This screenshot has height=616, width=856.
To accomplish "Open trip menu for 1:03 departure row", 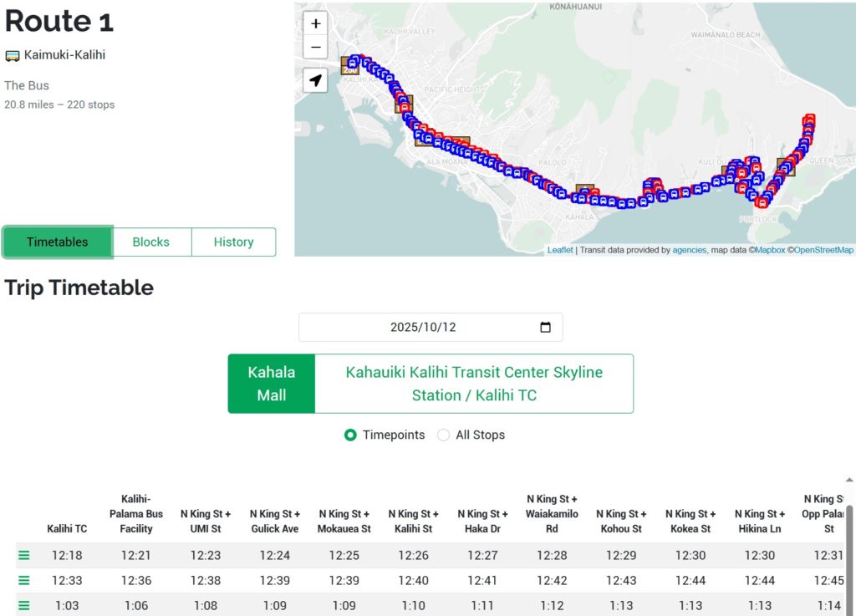I will [24, 605].
